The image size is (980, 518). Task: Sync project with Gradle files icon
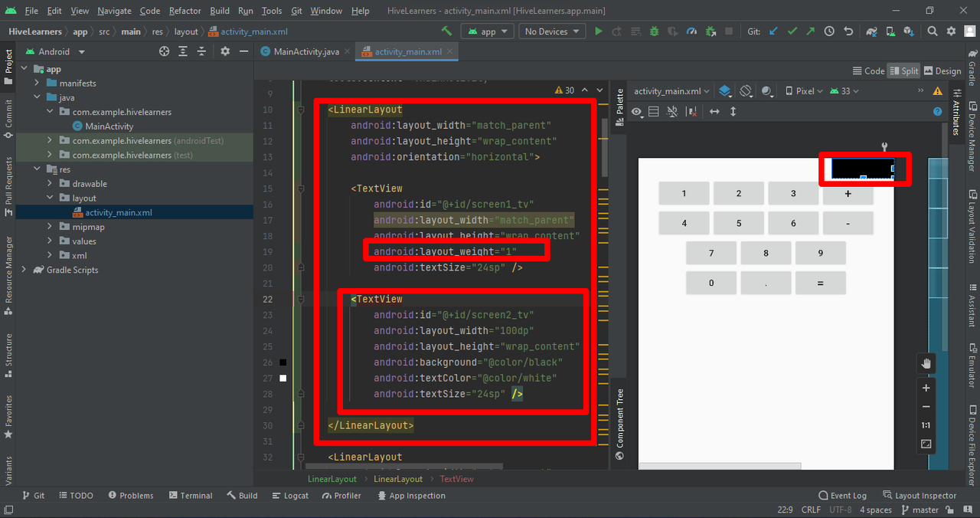click(872, 31)
